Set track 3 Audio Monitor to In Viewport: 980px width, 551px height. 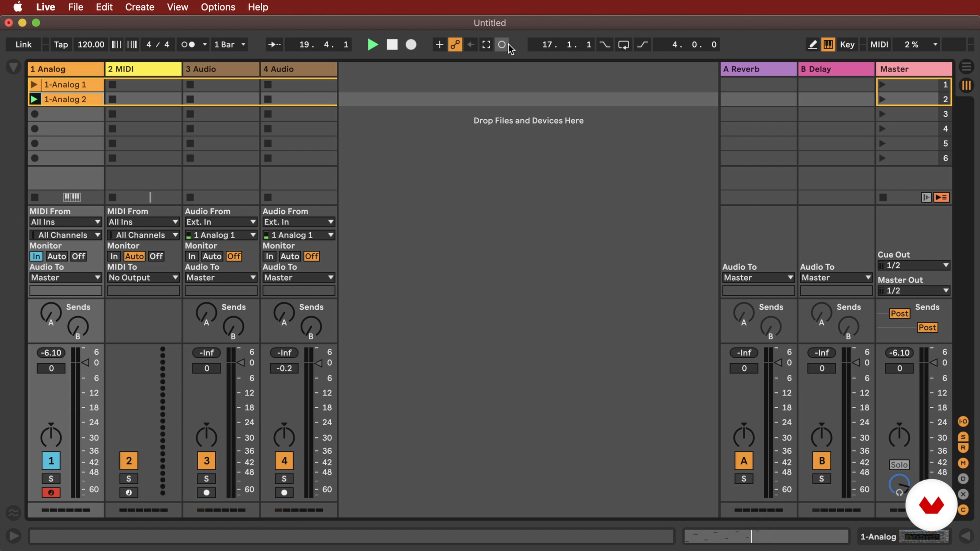click(192, 256)
